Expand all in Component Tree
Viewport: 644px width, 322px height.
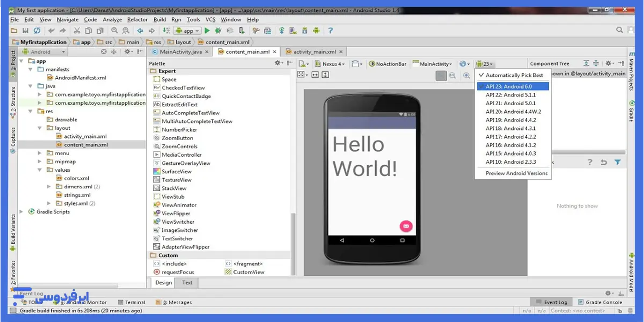[586, 64]
